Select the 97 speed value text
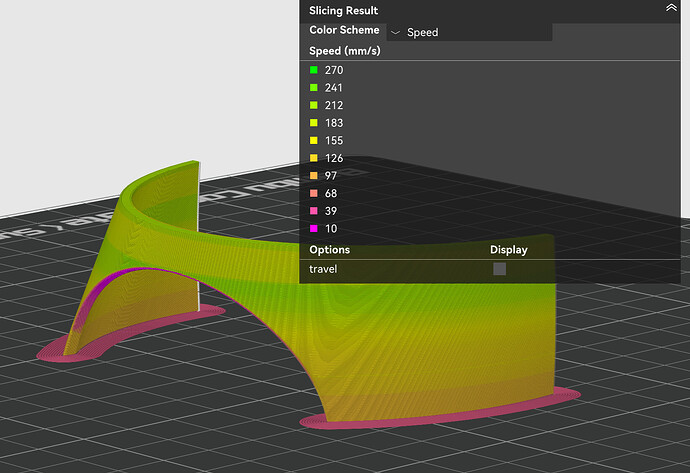The image size is (690, 473). point(331,176)
